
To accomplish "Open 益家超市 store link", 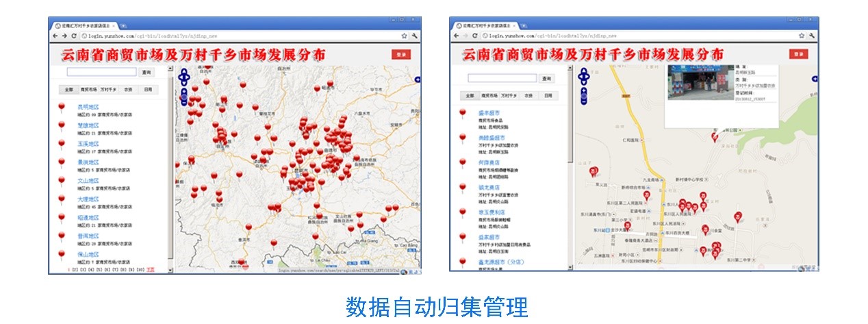I will pyautogui.click(x=488, y=237).
